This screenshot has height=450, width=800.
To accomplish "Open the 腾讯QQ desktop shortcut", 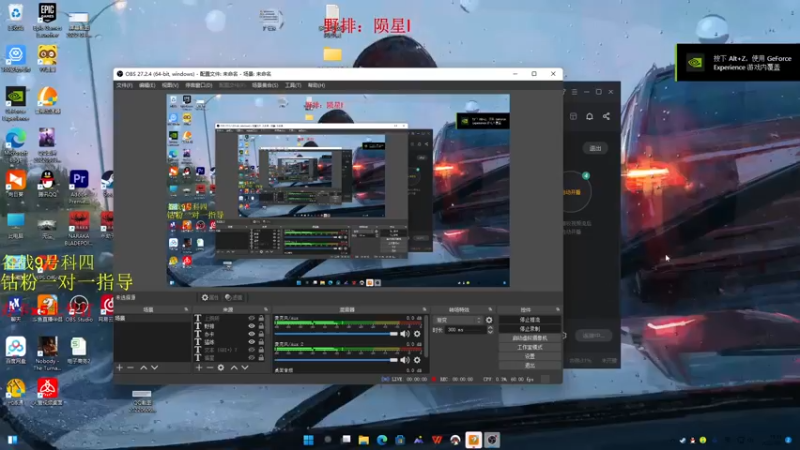I will 47,184.
